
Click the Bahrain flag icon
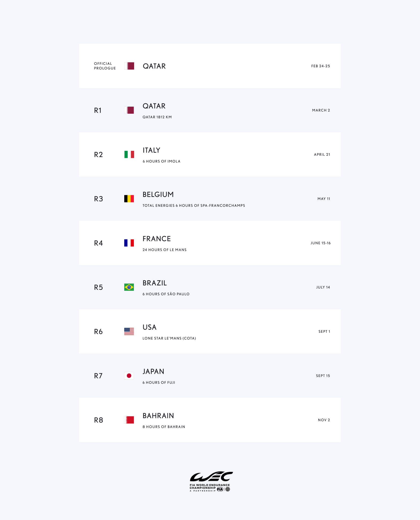click(129, 420)
